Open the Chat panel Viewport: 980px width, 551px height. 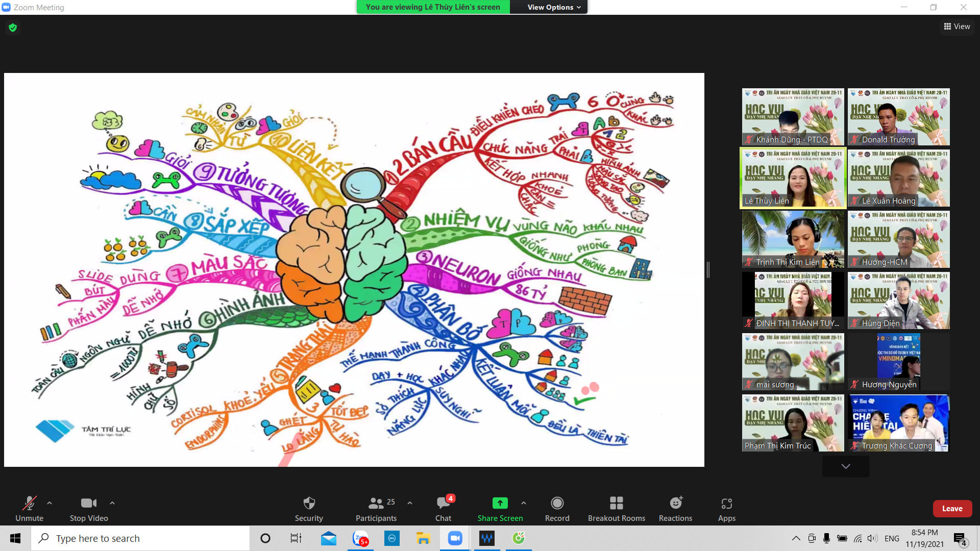443,509
